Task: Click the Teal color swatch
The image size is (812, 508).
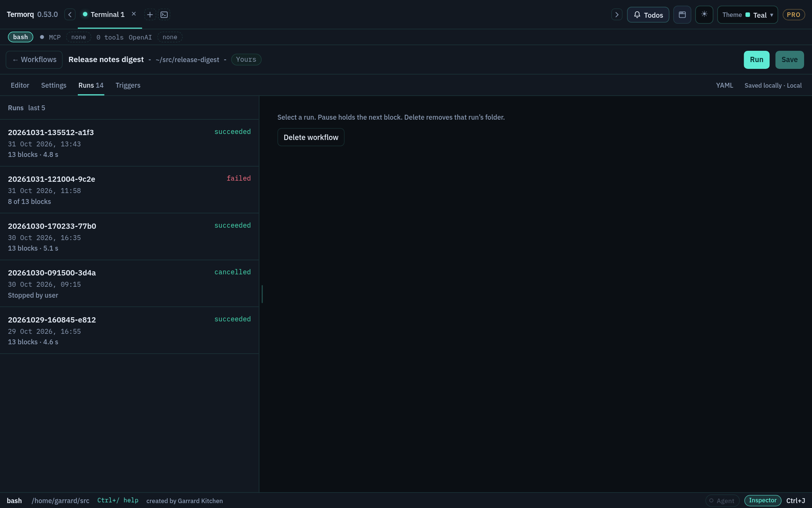Action: (x=748, y=15)
